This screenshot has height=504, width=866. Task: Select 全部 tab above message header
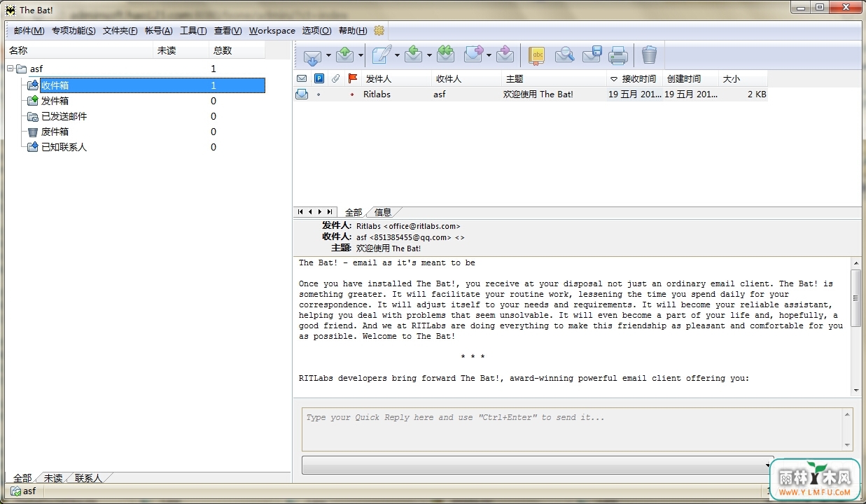(x=354, y=212)
